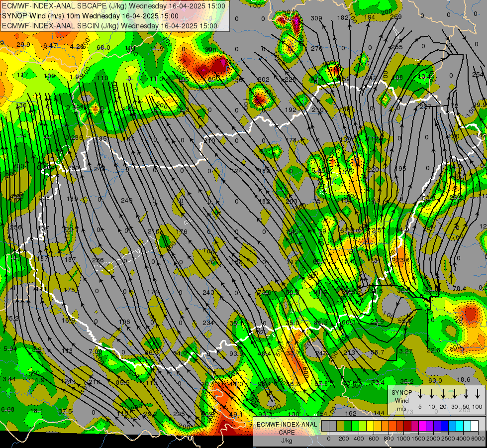487x448 pixels.
Task: Click the SYNOP label in wind legend
Action: (x=401, y=392)
